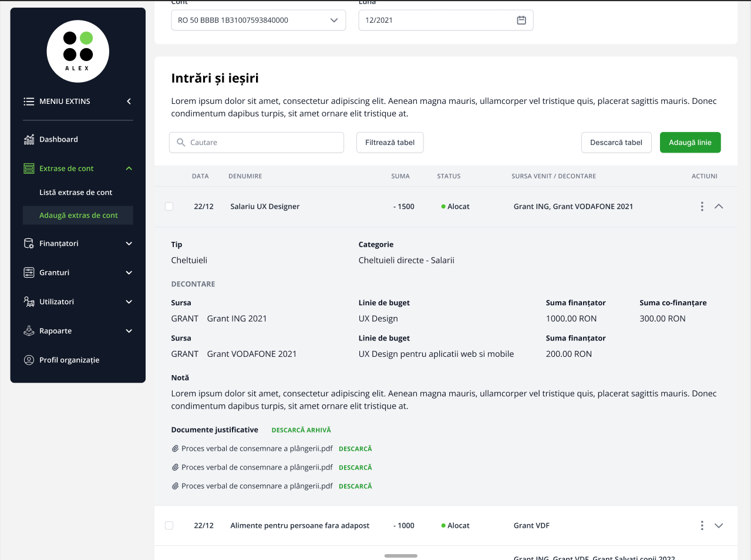This screenshot has width=751, height=560.
Task: Open the calendar picker icon in month field
Action: coord(521,20)
